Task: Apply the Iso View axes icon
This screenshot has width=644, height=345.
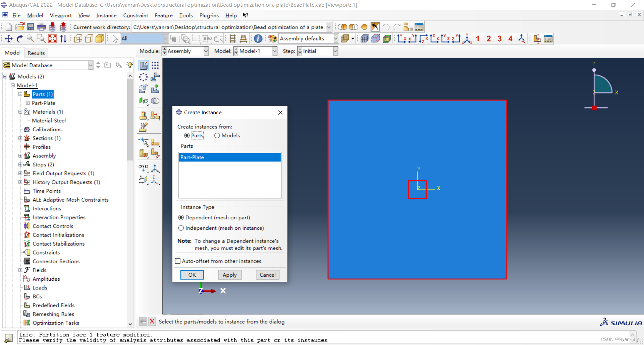Action: coord(467,39)
